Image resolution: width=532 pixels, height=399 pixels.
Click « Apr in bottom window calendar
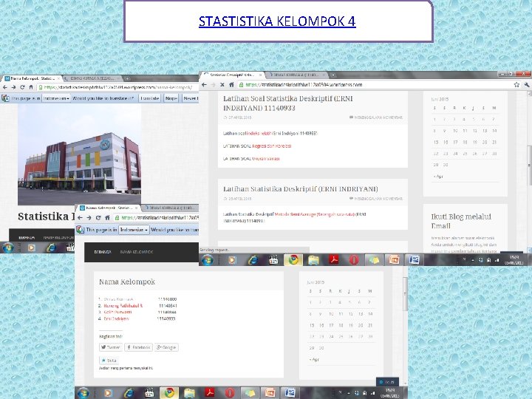click(x=314, y=359)
